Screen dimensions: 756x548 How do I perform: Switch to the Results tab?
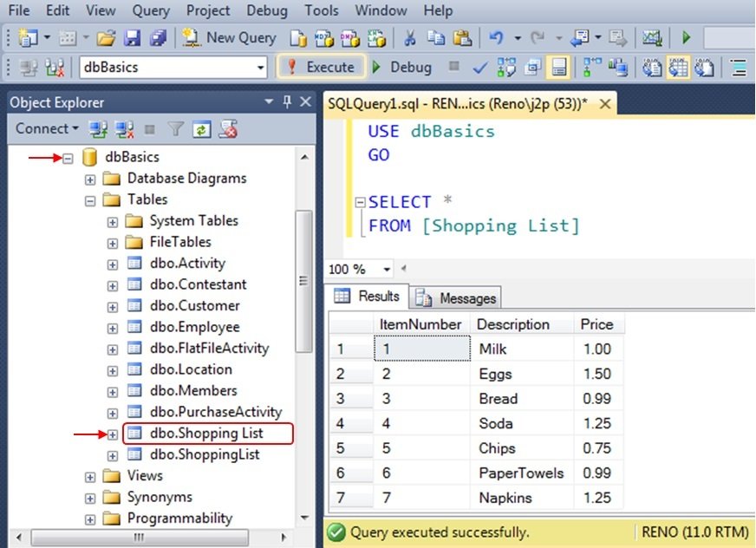pyautogui.click(x=367, y=296)
